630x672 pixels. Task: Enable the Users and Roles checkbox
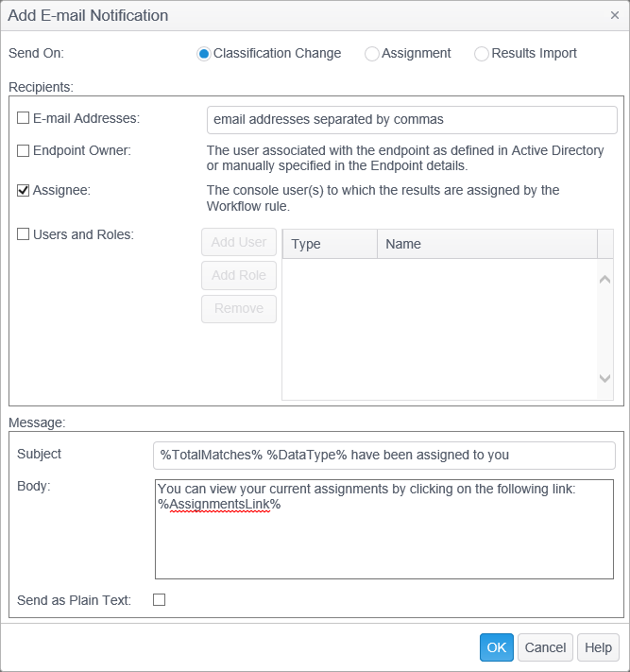pos(24,234)
